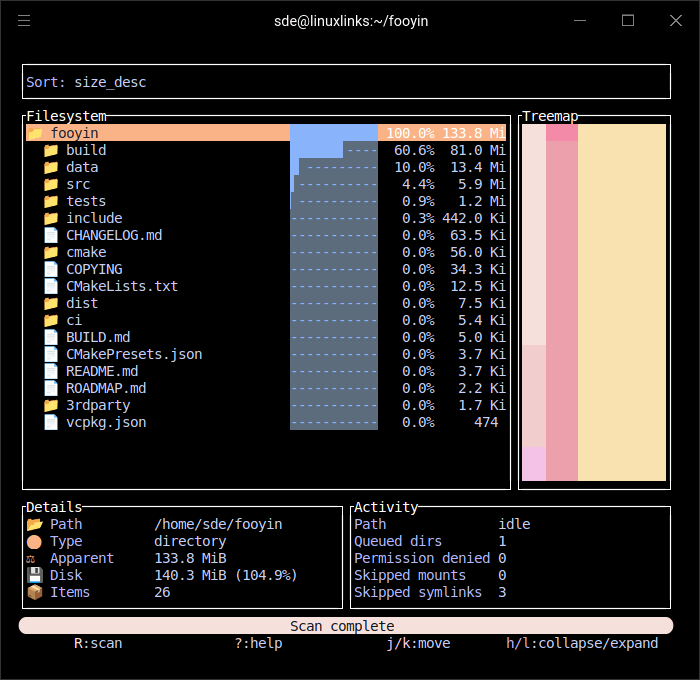Click the file icon beside CHANGELOG.md
700x680 pixels.
pyautogui.click(x=51, y=235)
